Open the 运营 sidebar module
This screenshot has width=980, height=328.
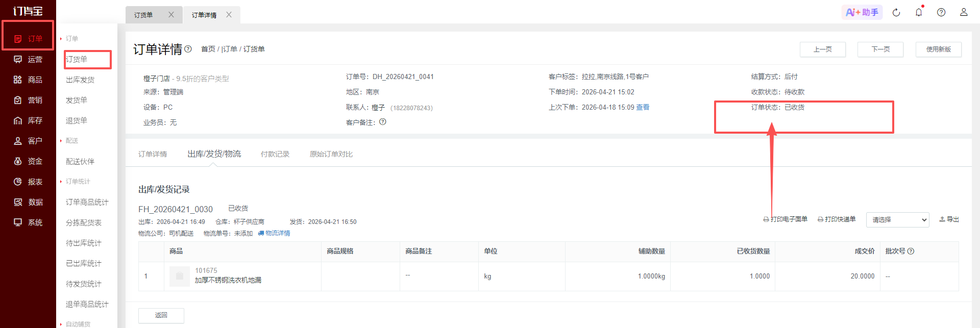28,59
